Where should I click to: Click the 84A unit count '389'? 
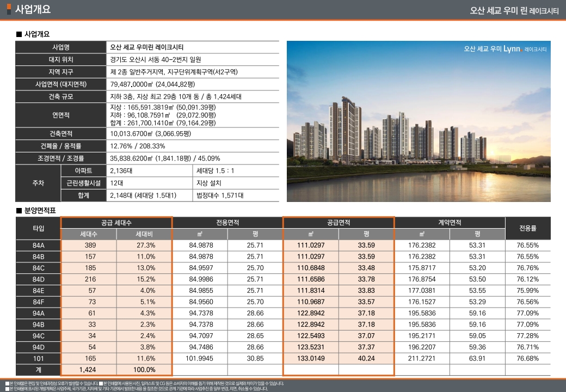coord(90,246)
